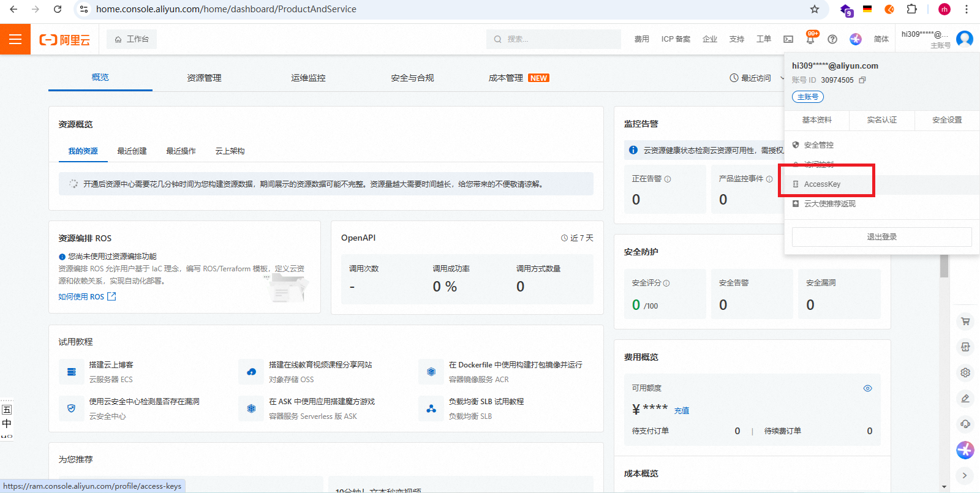Click the German flag extension icon
This screenshot has height=493, width=980.
click(x=867, y=9)
